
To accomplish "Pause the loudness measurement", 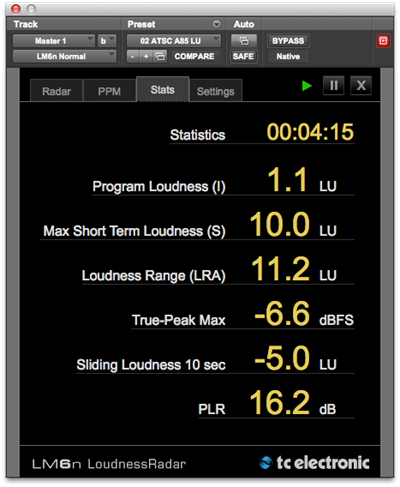I will click(x=334, y=86).
